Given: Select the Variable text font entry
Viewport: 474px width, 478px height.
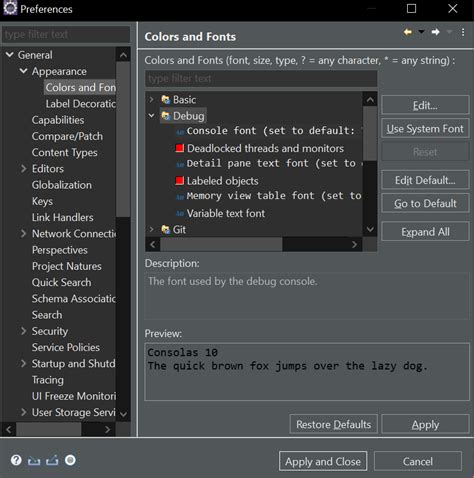Looking at the screenshot, I should coord(226,213).
